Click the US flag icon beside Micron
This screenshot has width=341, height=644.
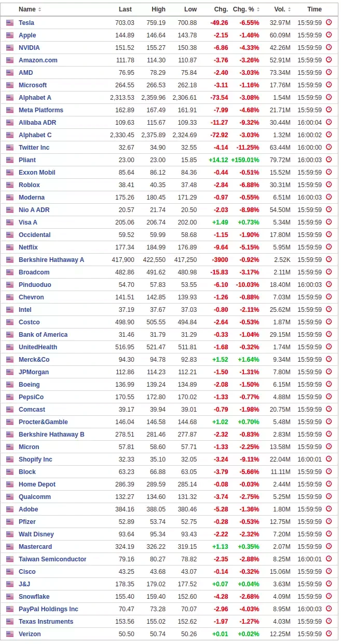(x=10, y=447)
